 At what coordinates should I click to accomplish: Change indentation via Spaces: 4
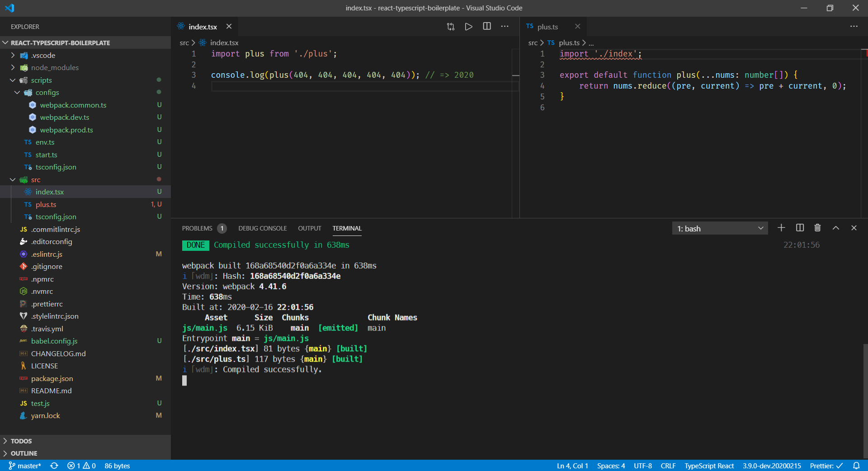[x=611, y=466]
